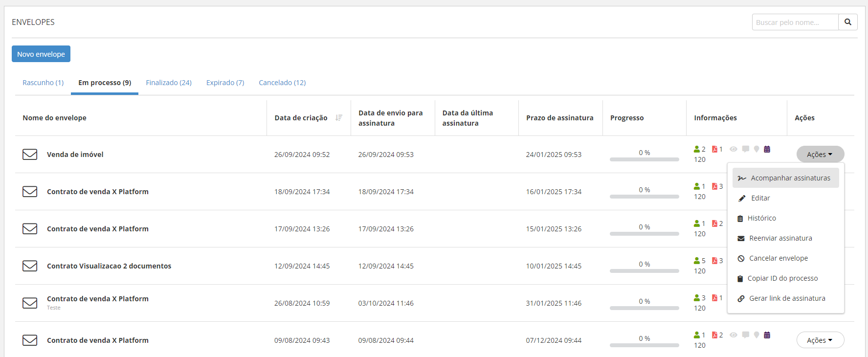868x357 pixels.
Task: Open the Ações dropdown for the 09/08/2024 contract
Action: (x=820, y=340)
